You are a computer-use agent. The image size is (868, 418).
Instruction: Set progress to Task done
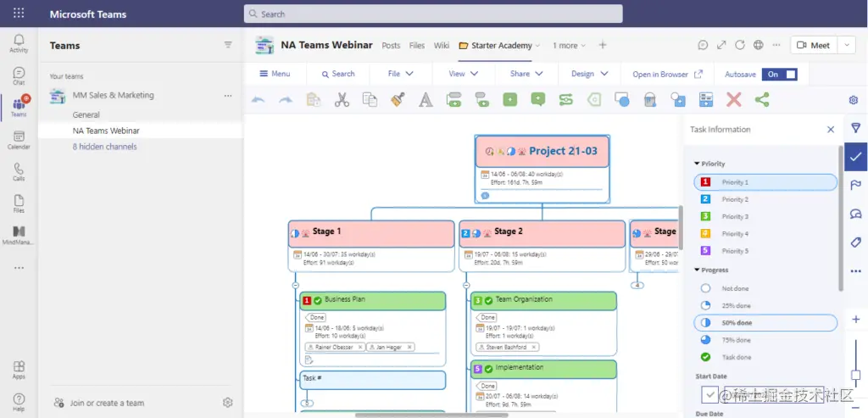click(x=765, y=357)
